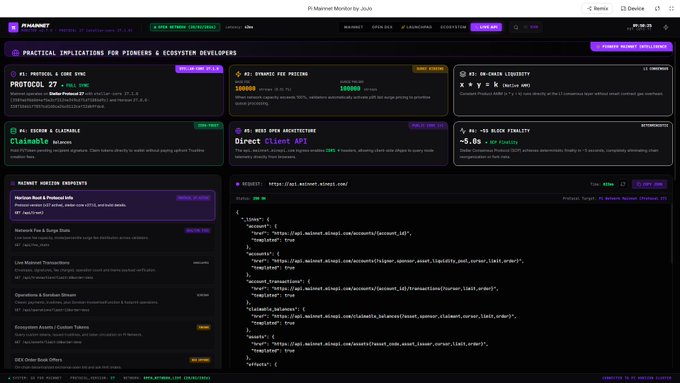Viewport: 680px width, 383px height.
Task: Click the globe icon beside Practical Implications heading
Action: (x=16, y=53)
